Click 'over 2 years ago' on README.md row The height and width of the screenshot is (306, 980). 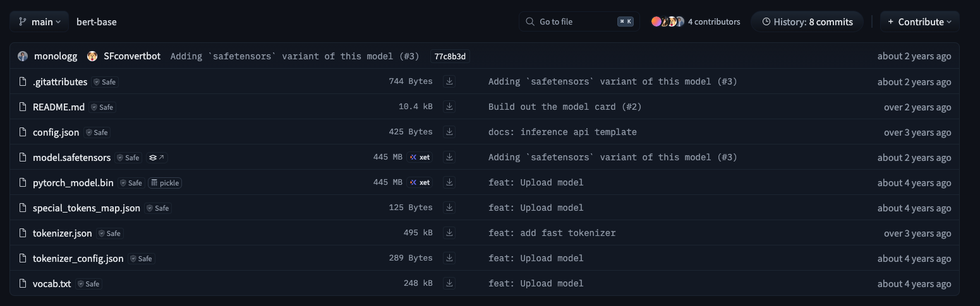click(x=917, y=107)
